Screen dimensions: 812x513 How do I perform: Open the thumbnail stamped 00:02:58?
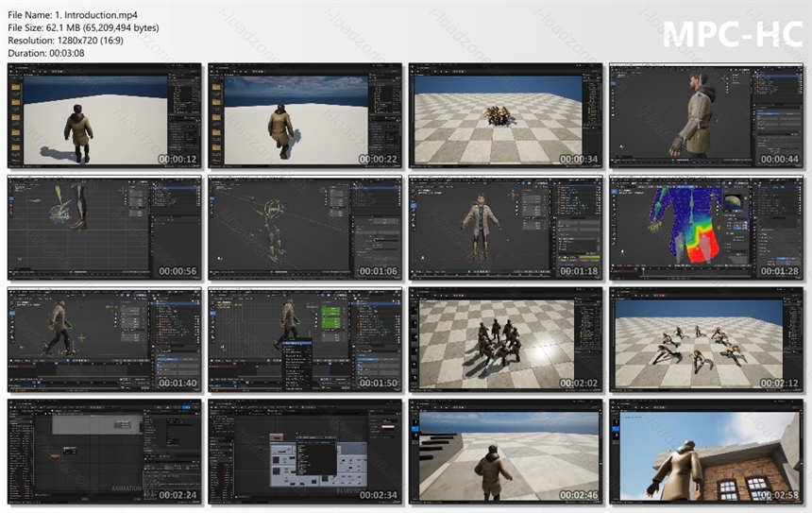pyautogui.click(x=706, y=452)
